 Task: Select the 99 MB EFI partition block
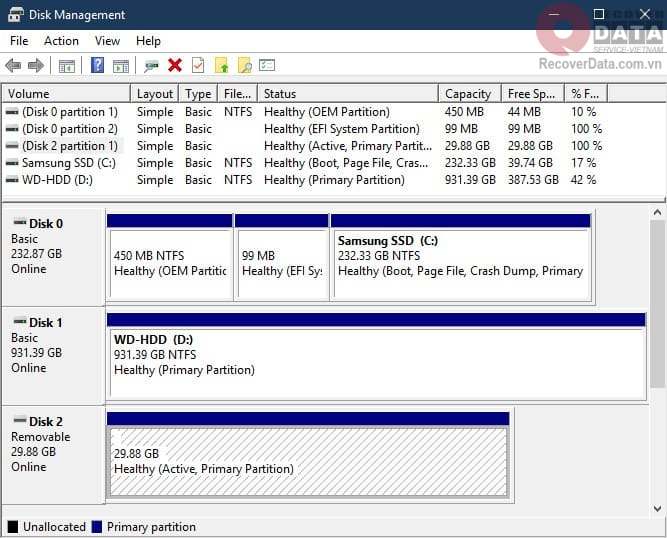[x=282, y=257]
